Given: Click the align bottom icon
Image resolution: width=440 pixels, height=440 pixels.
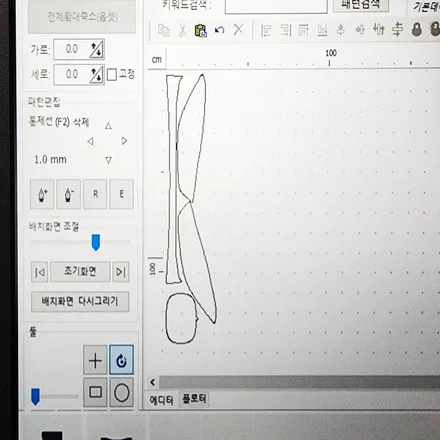Looking at the screenshot, I should pyautogui.click(x=322, y=30).
